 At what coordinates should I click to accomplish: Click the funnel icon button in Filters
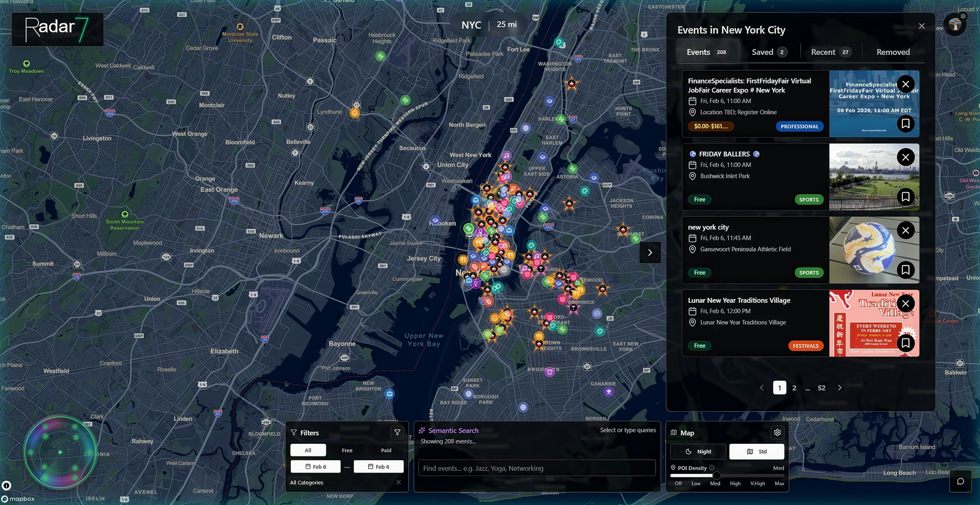[398, 433]
